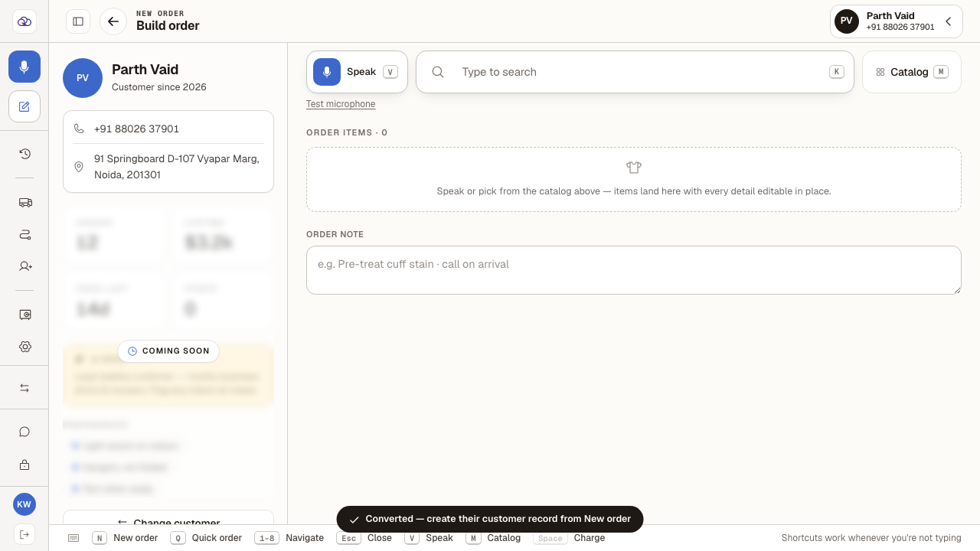Viewport: 980px width, 551px height.
Task: Open the Catalog button
Action: tap(912, 72)
